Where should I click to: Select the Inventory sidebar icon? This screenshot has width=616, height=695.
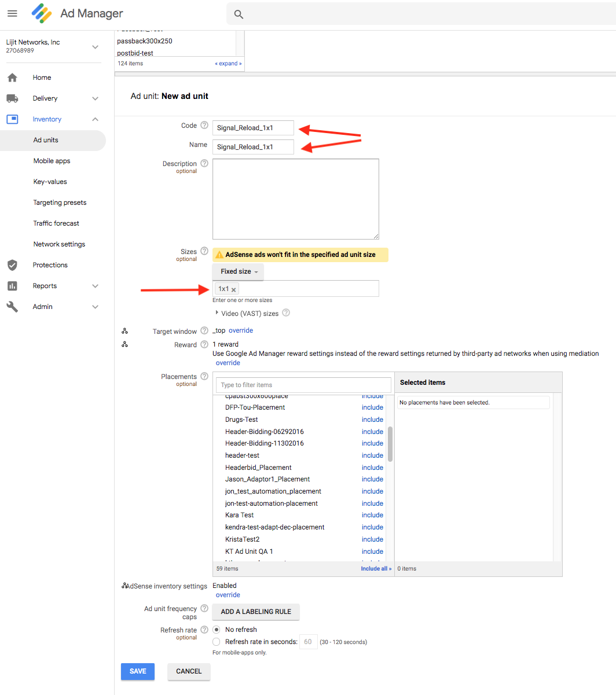point(13,119)
